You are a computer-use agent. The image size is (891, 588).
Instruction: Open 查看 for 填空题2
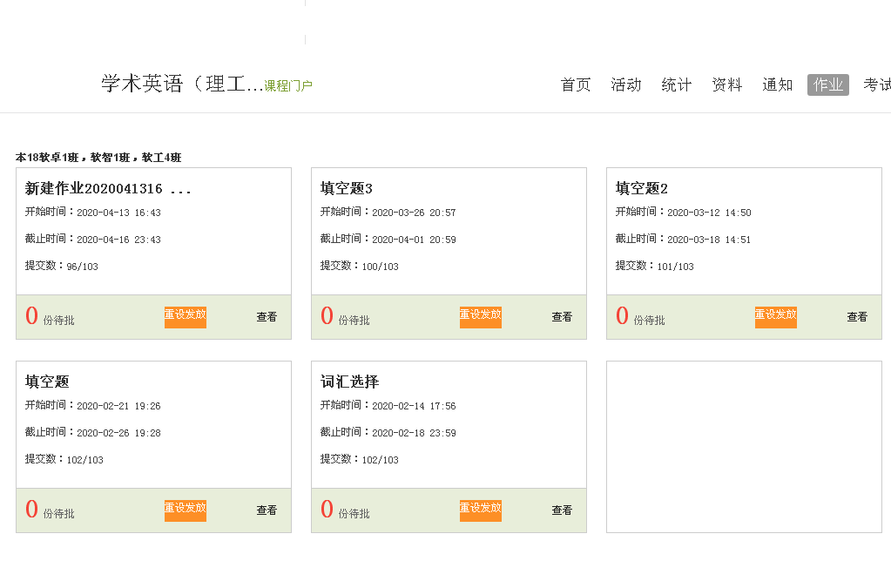(x=857, y=317)
